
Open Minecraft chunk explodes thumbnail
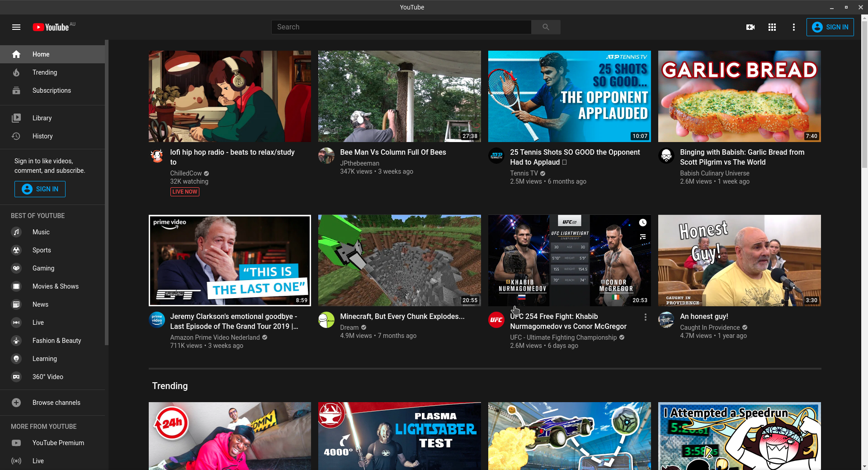point(400,261)
